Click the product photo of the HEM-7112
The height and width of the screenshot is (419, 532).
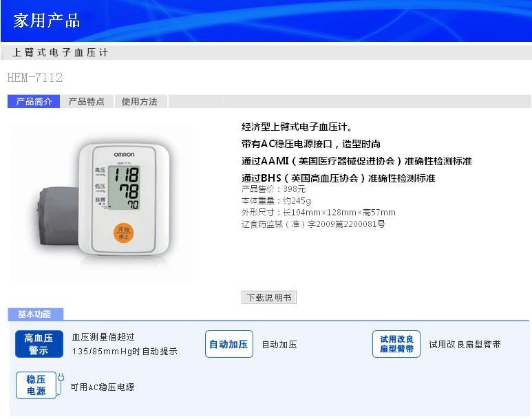point(101,202)
